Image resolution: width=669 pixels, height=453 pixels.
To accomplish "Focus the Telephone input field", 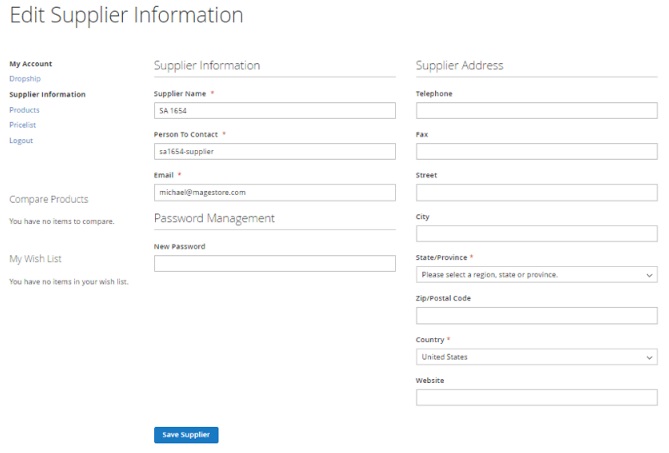I will pos(536,110).
